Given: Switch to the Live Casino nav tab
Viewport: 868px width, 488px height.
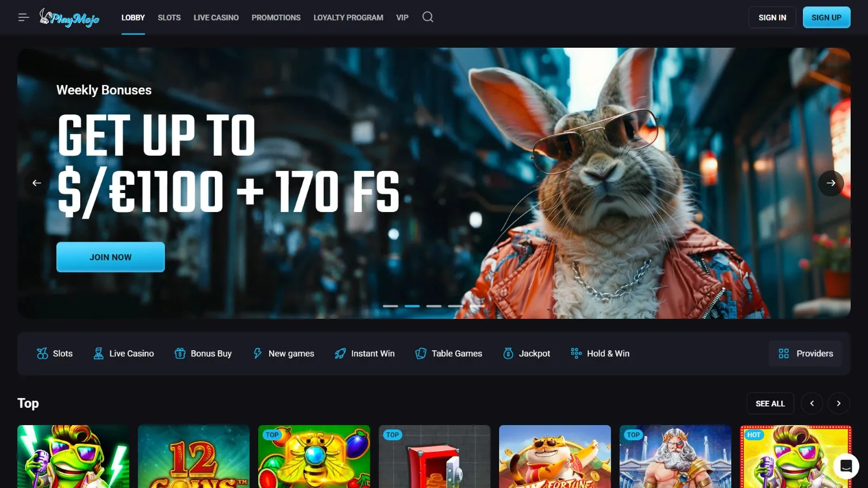Looking at the screenshot, I should [x=216, y=17].
